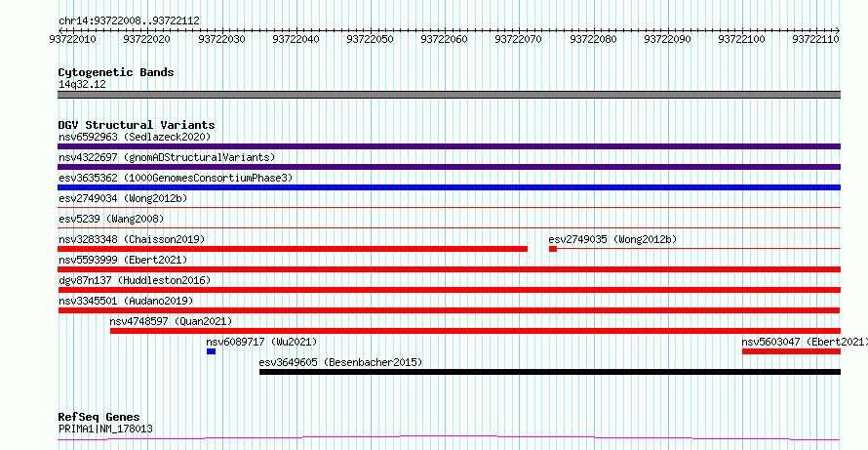
Task: Click ruler position 93722070
Action: pos(518,39)
